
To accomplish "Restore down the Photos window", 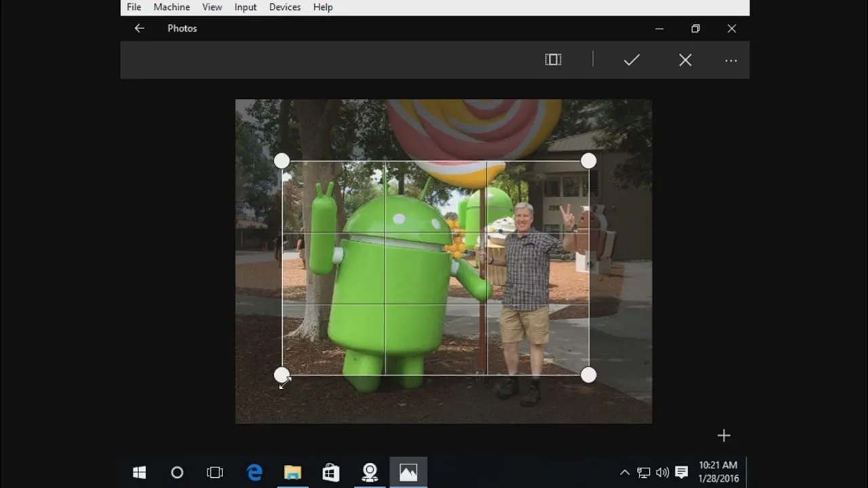I will [695, 28].
